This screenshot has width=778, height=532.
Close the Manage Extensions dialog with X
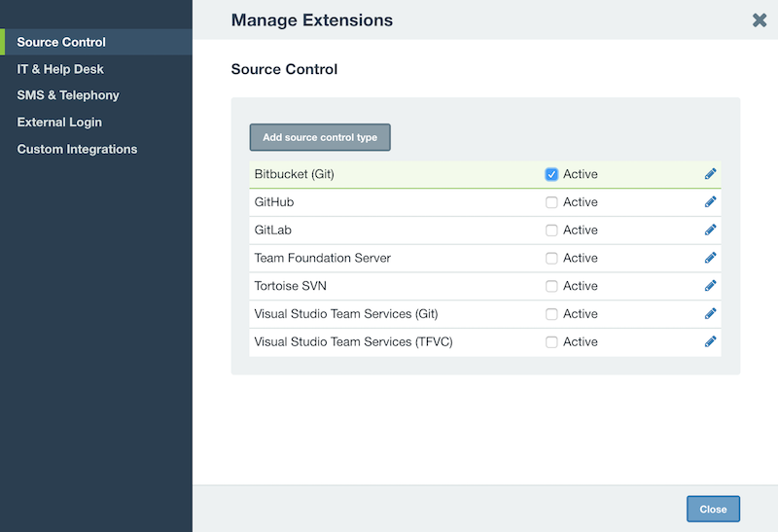(760, 19)
